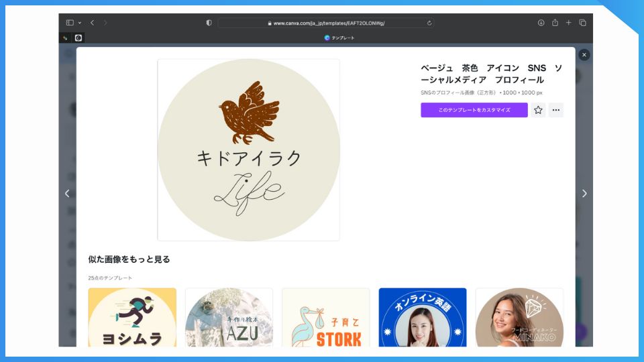Open the ヨシムラ runner template thumbnail
644x362 pixels.
[x=132, y=318]
